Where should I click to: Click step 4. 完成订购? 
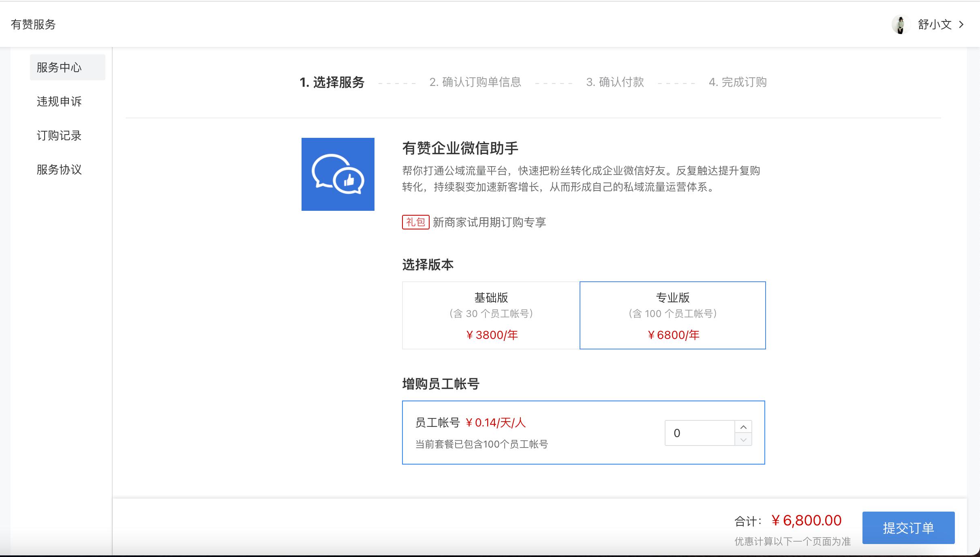point(738,82)
